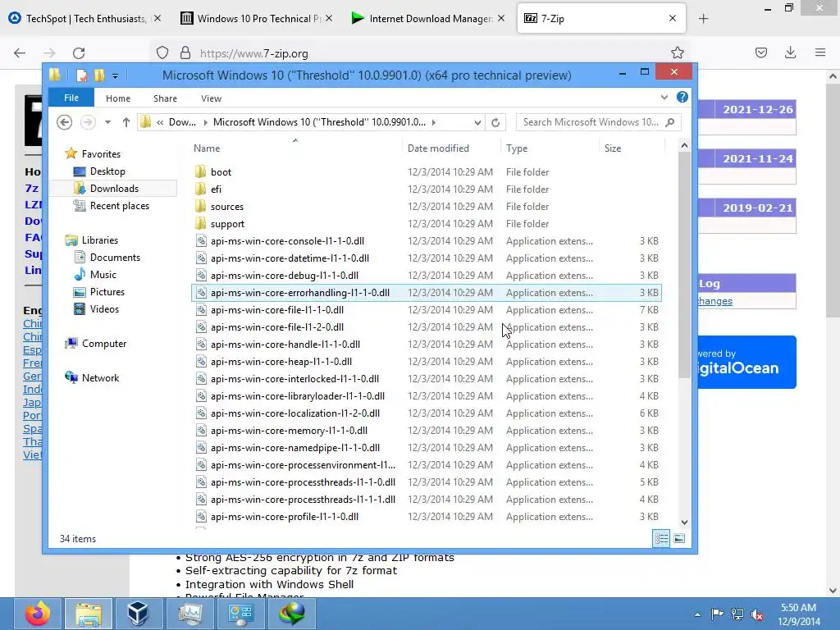Viewport: 840px width, 630px height.
Task: Open Explorer Help question mark icon
Action: (x=682, y=97)
